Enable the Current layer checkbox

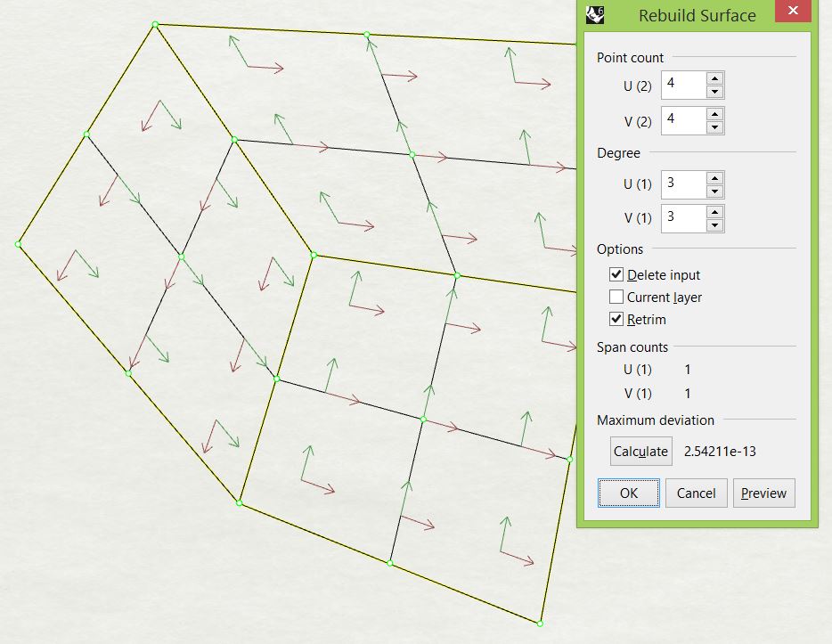(x=616, y=297)
